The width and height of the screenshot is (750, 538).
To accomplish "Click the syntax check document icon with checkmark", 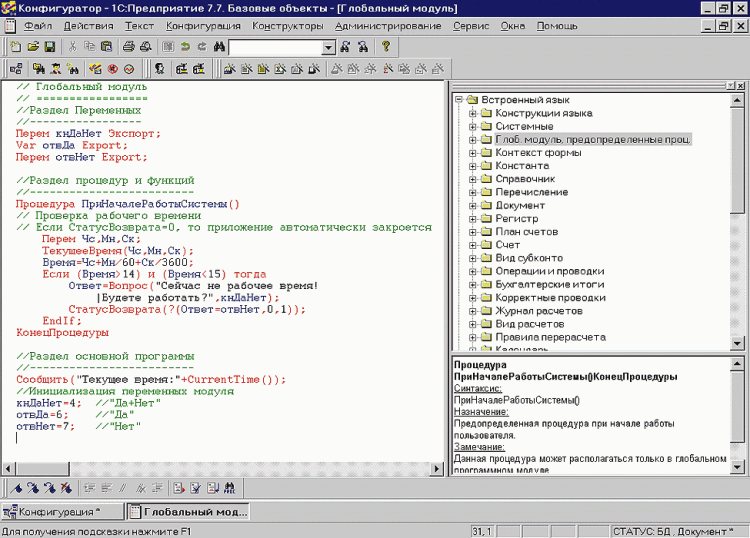I will [196, 488].
